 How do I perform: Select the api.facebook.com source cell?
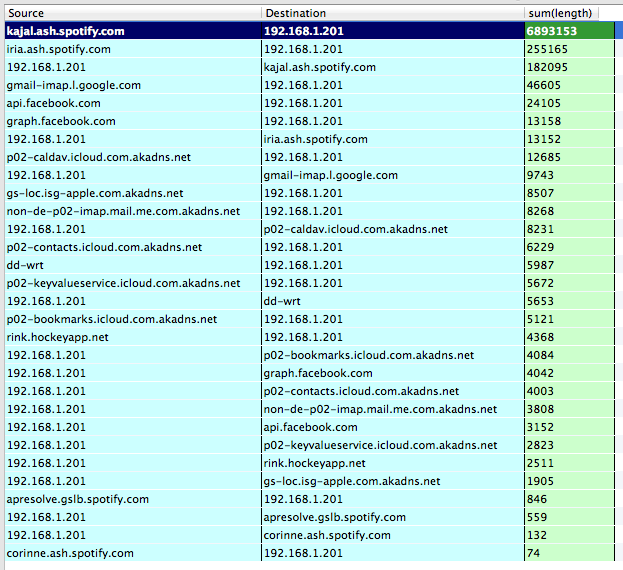pos(133,103)
